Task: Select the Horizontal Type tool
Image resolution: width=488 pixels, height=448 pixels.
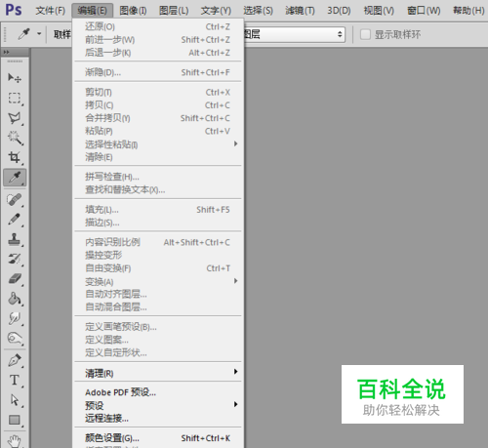Action: pyautogui.click(x=15, y=380)
